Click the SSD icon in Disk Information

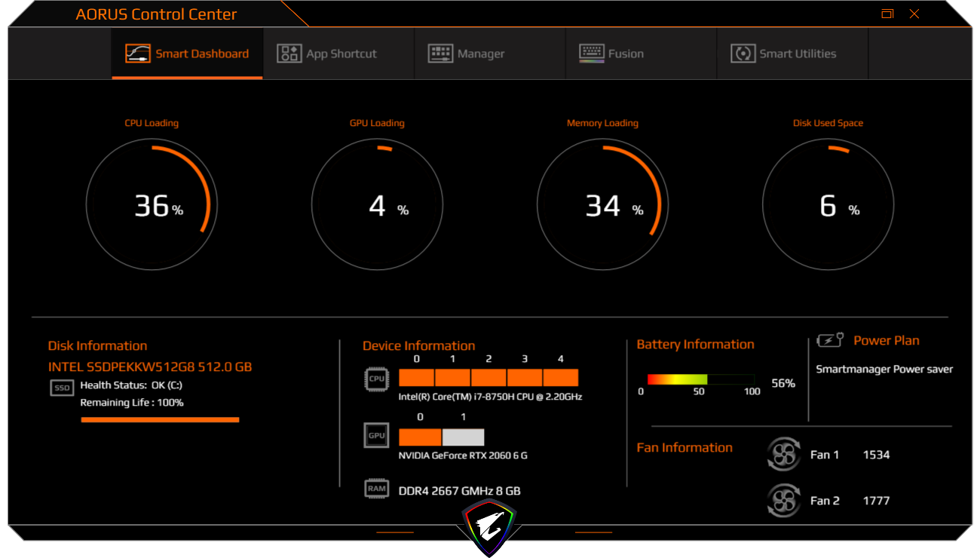pyautogui.click(x=62, y=388)
